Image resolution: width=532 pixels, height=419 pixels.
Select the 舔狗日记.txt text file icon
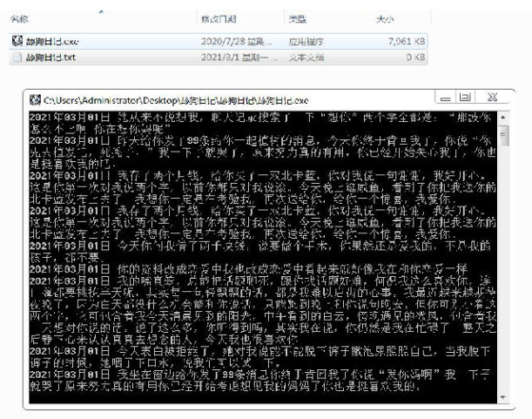[x=17, y=57]
